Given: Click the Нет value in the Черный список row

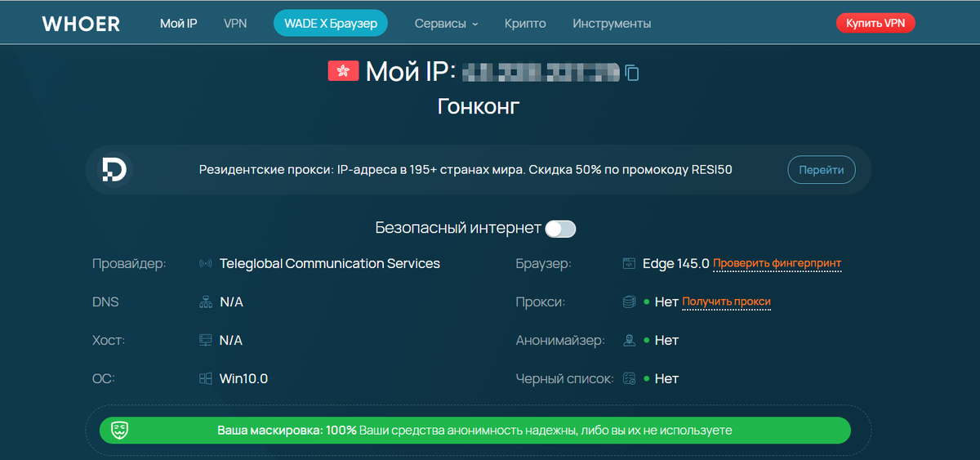Looking at the screenshot, I should (666, 378).
